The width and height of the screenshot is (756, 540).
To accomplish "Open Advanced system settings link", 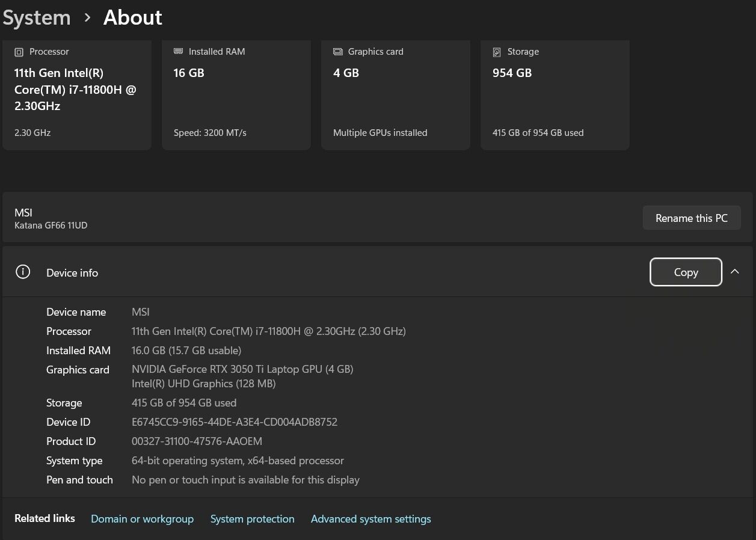I will coord(371,519).
